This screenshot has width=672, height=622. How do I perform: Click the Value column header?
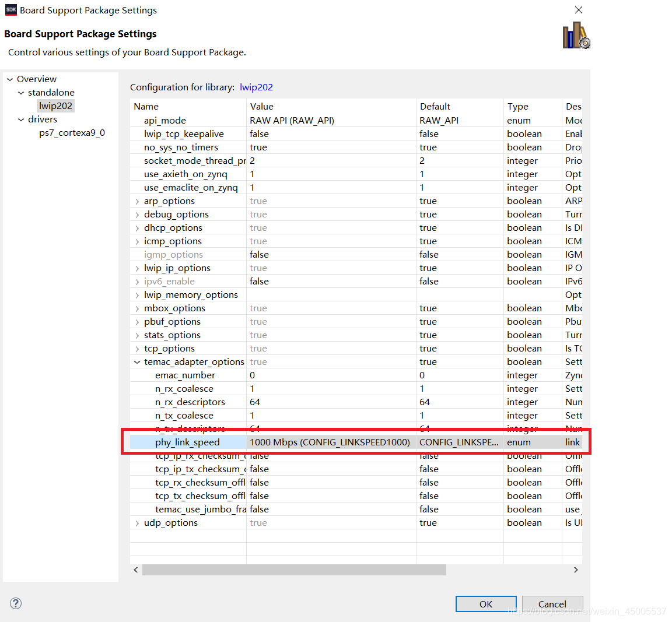pos(331,106)
